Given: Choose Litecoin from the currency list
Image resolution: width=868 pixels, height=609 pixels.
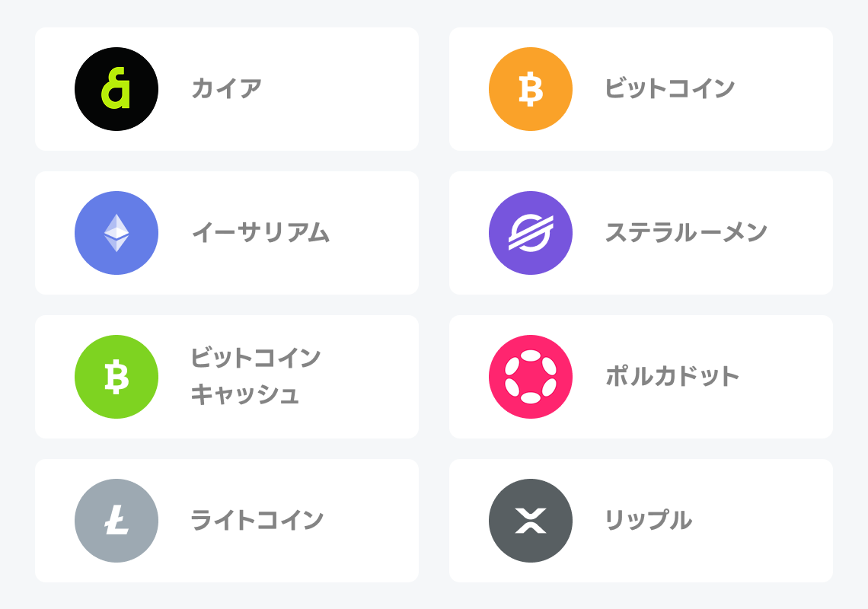Looking at the screenshot, I should [226, 521].
